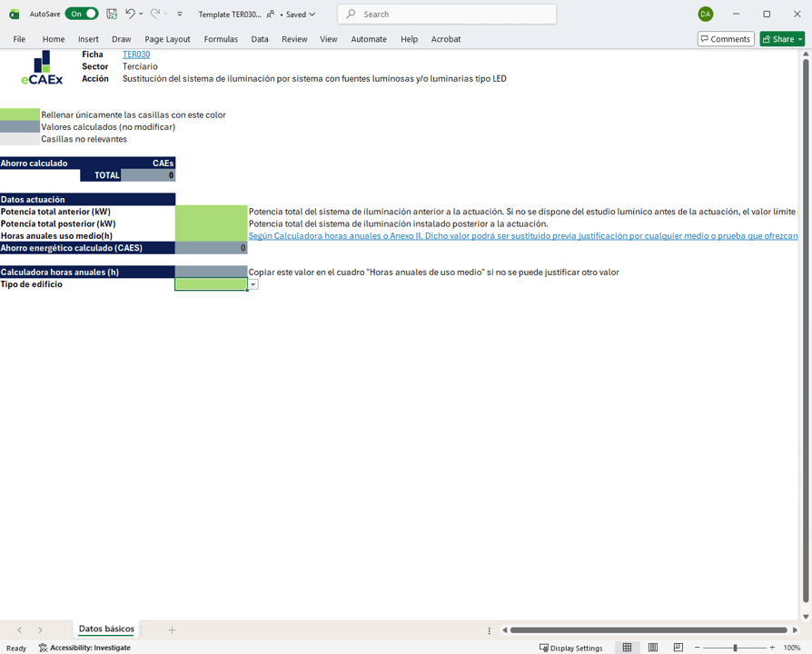Open the Tipo de edificio dropdown
812x654 pixels.
[x=253, y=284]
